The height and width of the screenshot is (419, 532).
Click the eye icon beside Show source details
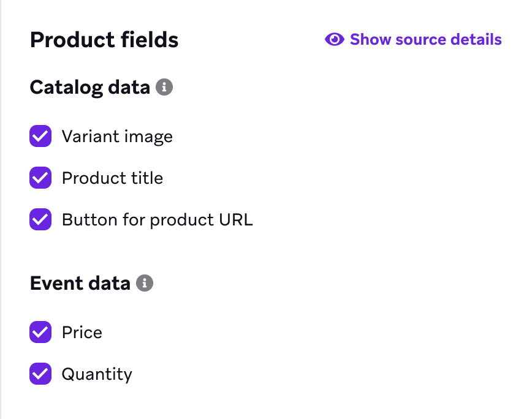click(334, 40)
